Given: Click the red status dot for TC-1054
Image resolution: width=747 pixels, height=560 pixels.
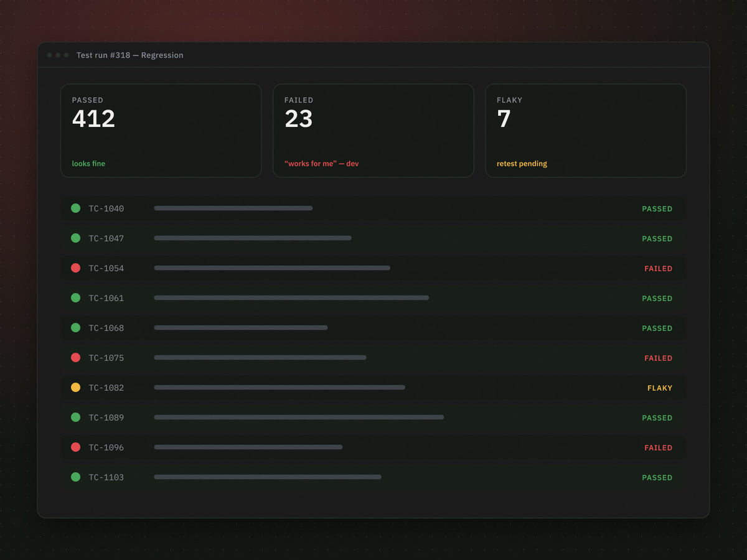Looking at the screenshot, I should pos(75,268).
